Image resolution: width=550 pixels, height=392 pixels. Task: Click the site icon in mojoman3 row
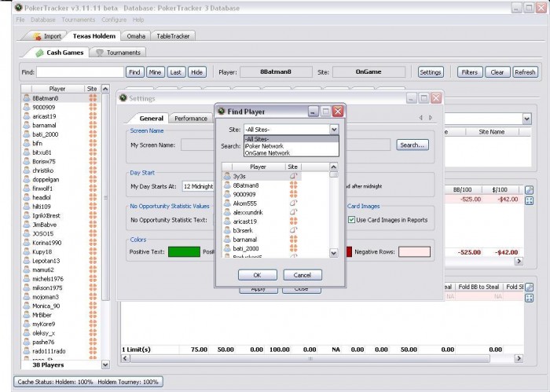93,297
